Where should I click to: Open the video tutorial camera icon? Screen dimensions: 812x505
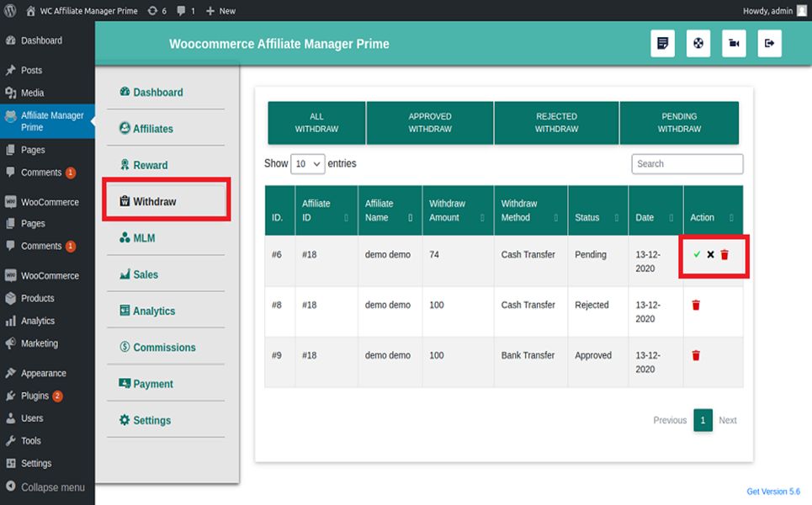[734, 44]
